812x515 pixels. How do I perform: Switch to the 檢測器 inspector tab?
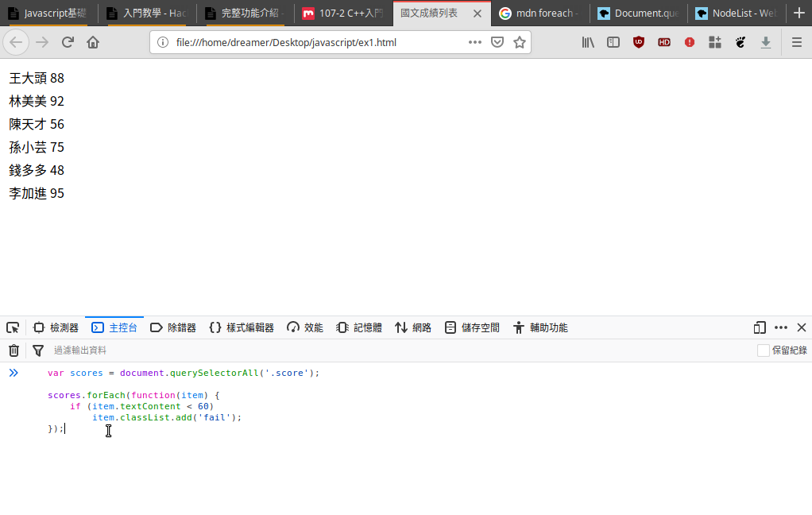56,327
